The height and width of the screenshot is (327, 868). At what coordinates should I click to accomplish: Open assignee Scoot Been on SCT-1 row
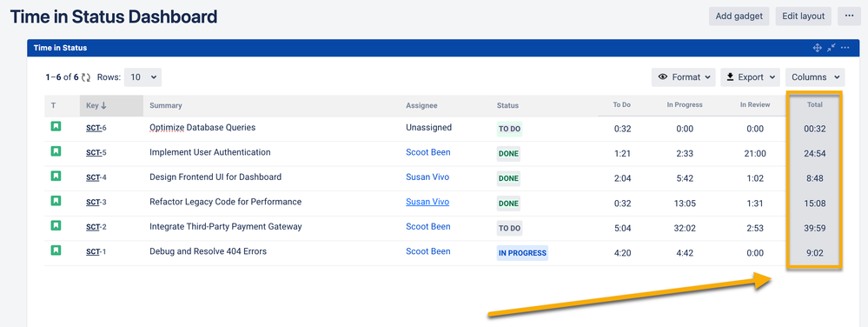(x=427, y=251)
